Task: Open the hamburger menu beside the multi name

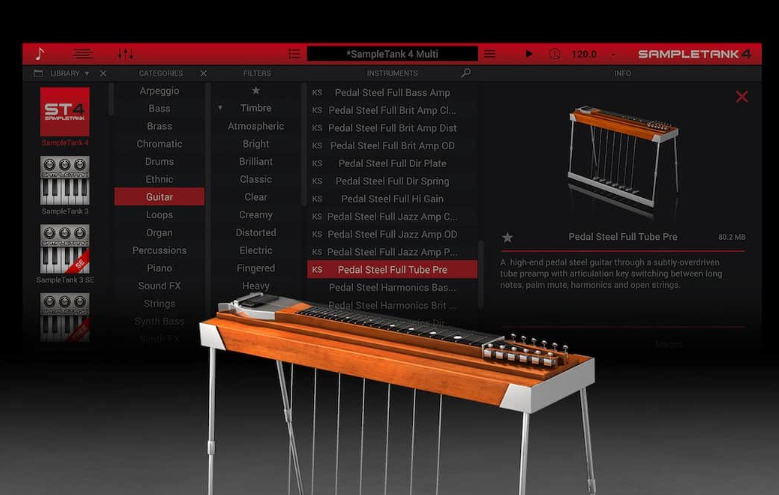Action: (x=490, y=54)
